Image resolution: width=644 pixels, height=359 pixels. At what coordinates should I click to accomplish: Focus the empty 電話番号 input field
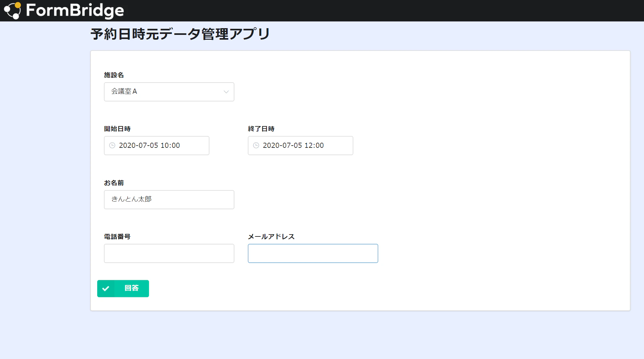pos(169,253)
